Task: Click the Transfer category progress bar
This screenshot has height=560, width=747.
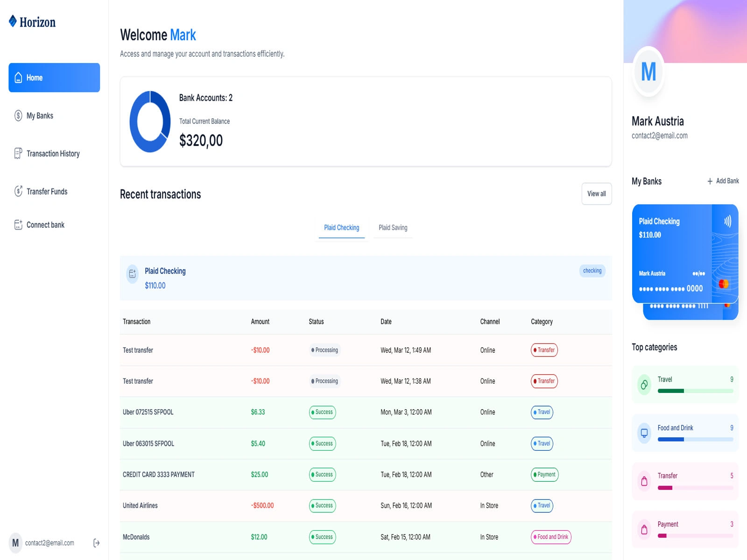Action: pos(695,488)
